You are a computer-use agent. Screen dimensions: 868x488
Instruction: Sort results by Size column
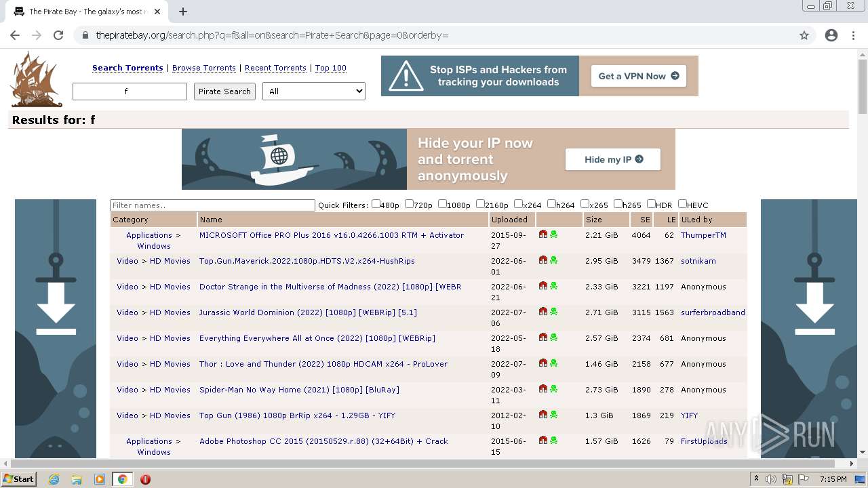pos(594,220)
